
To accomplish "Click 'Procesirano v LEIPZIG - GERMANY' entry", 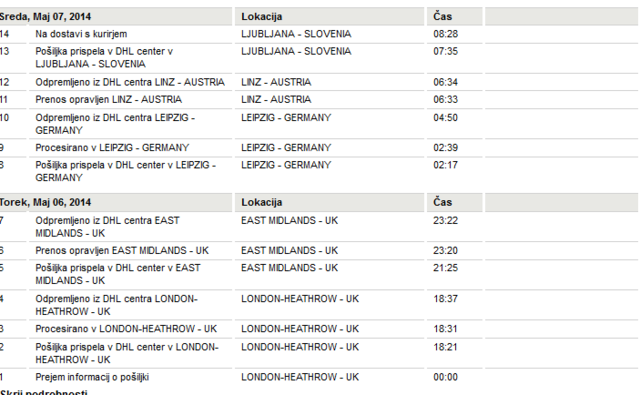I will click(x=112, y=148).
